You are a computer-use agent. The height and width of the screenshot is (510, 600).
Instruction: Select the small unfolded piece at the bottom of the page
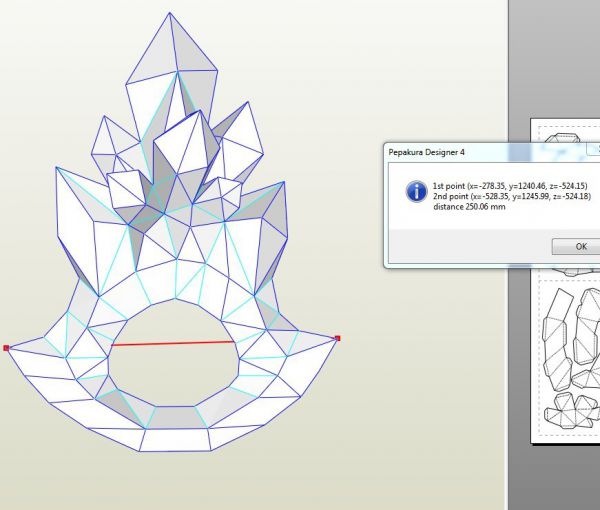click(x=565, y=410)
